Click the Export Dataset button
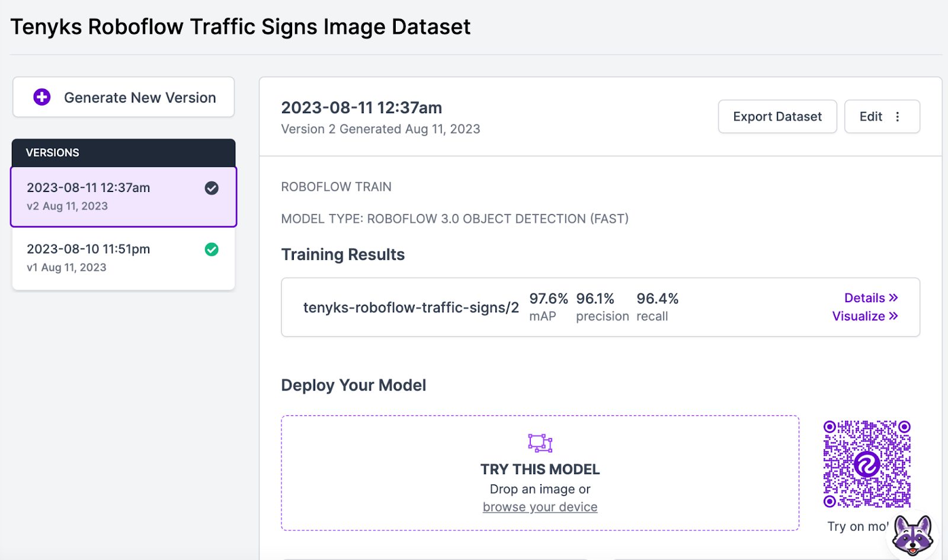Screen dimensions: 948x560 (777, 117)
